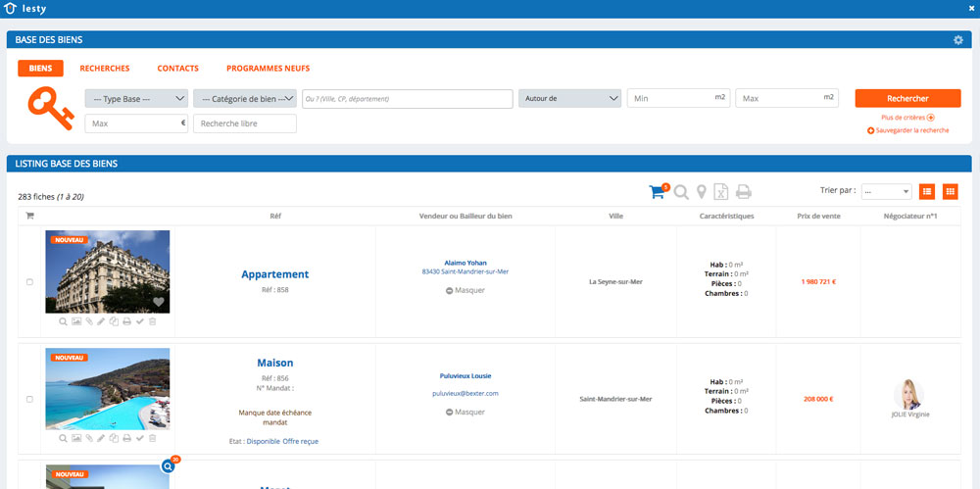The width and height of the screenshot is (980, 489).
Task: Delete Appartement 858 with trash icon
Action: click(x=153, y=321)
